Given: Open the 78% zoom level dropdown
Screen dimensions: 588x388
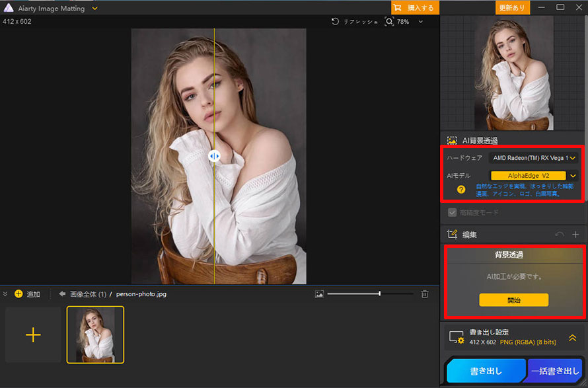Looking at the screenshot, I should click(x=419, y=21).
